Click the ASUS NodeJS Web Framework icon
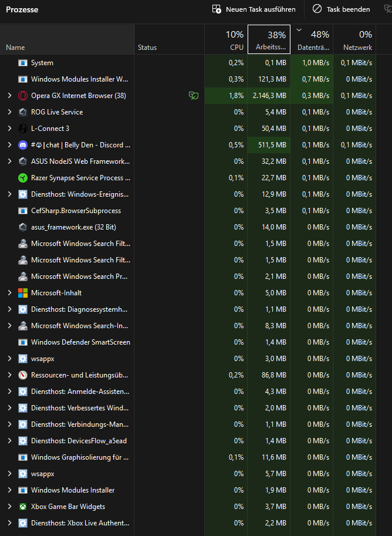Viewport: 392px width, 536px height. [x=22, y=161]
